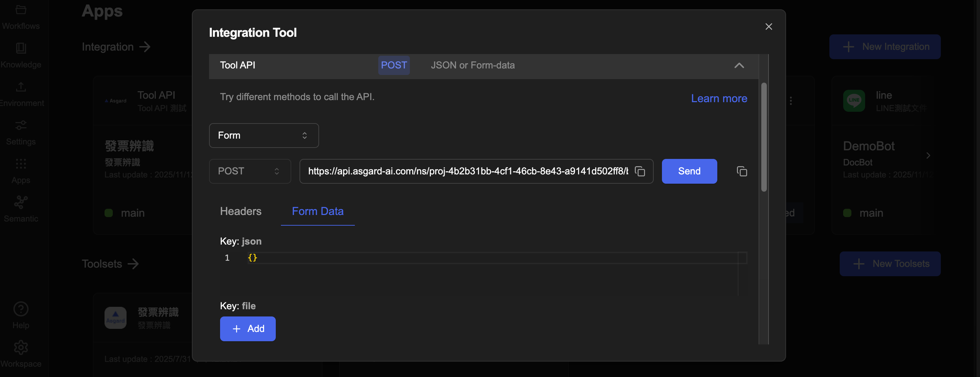Screen dimensions: 980x377
Task: Open the Form method type dropdown
Action: point(264,136)
